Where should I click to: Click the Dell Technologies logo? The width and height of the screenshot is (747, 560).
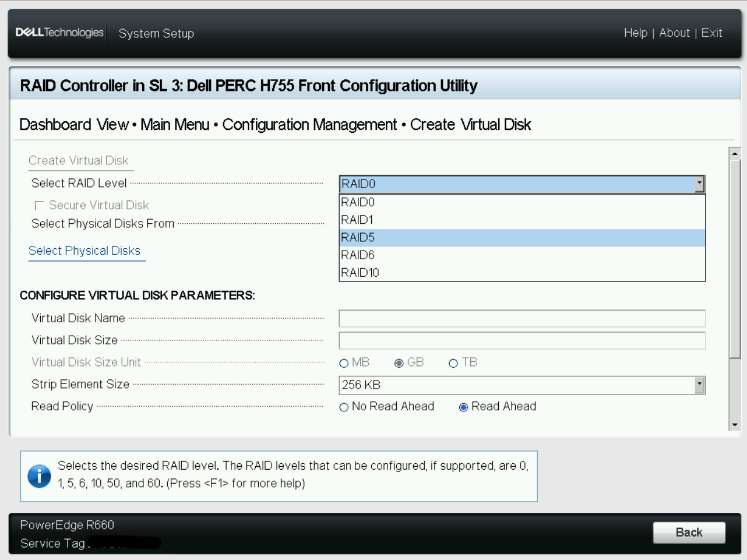coord(59,33)
